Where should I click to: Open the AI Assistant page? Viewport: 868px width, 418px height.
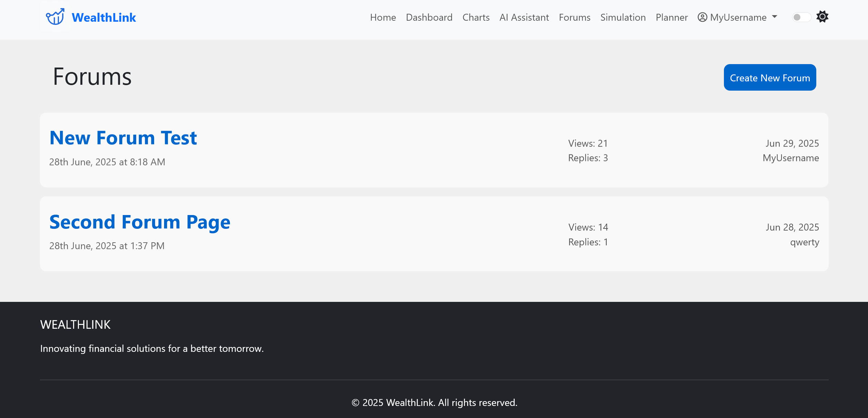tap(524, 17)
